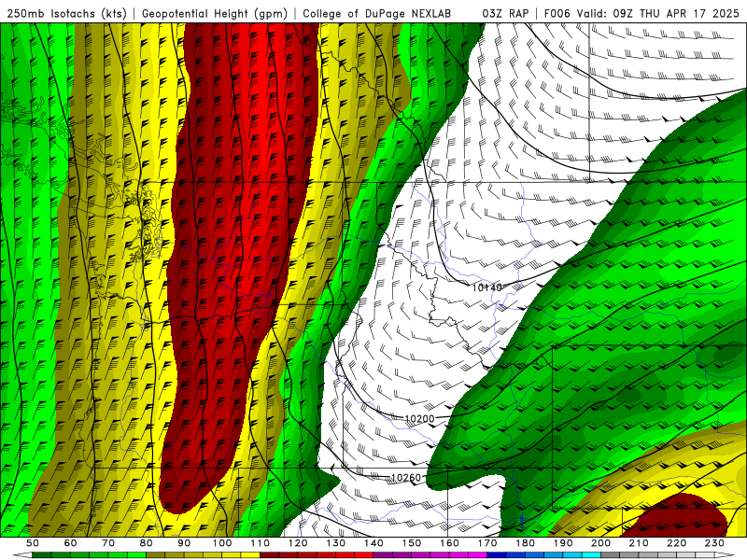
Task: Click the 80 value on the legend scale
Action: point(147,543)
